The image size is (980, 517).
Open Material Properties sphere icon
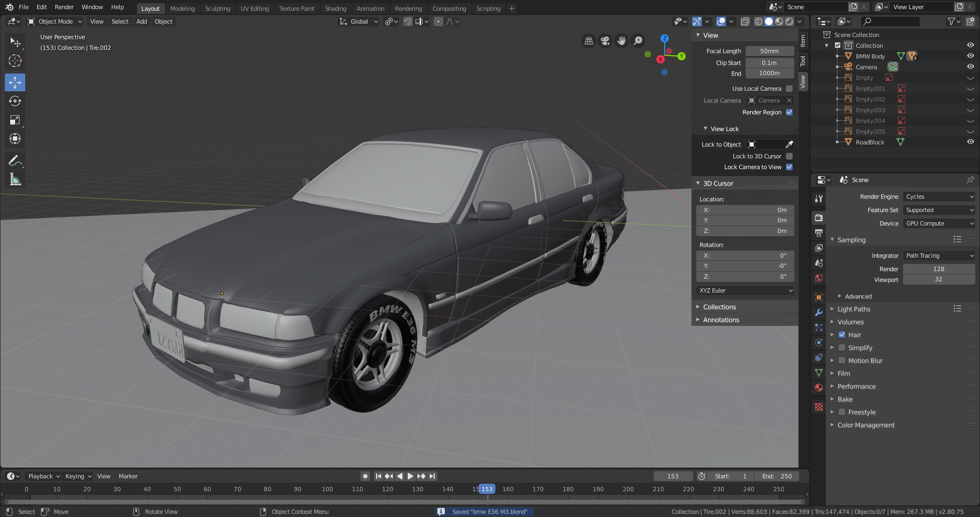click(818, 388)
